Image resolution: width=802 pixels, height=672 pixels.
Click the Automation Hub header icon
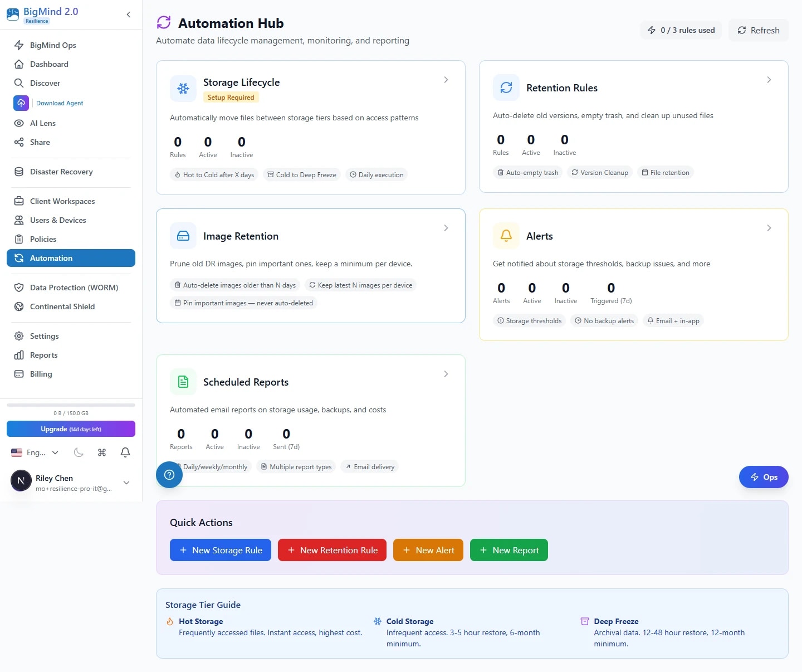(x=164, y=22)
